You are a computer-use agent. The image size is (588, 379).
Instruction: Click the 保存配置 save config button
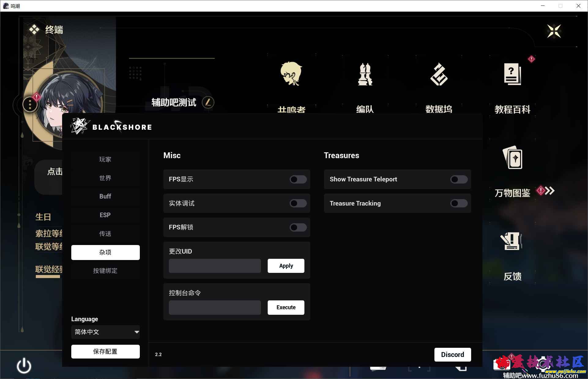click(x=105, y=351)
